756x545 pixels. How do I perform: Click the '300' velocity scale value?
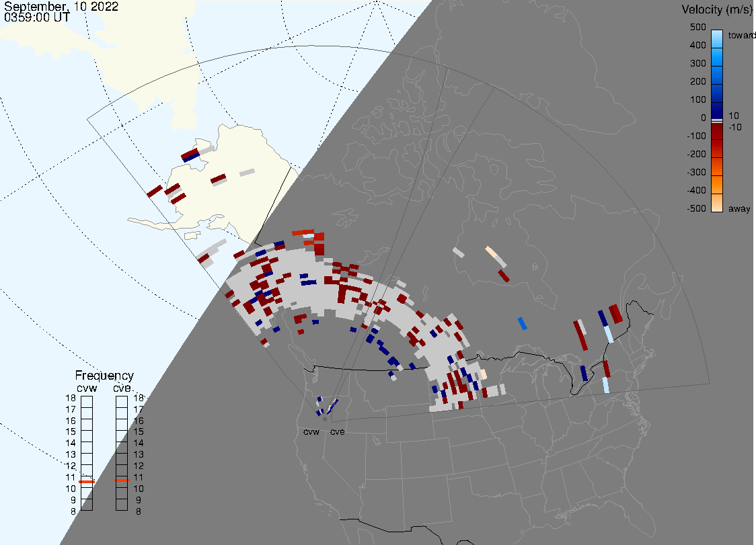697,63
